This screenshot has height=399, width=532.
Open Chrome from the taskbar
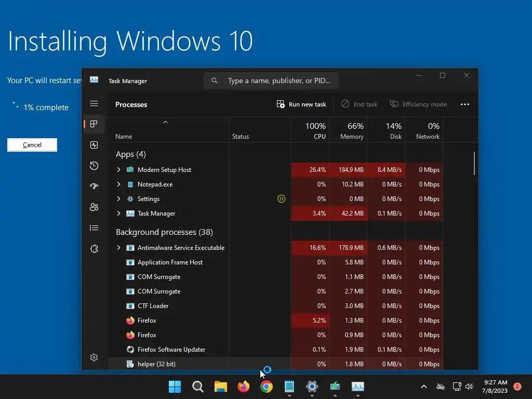pos(267,387)
